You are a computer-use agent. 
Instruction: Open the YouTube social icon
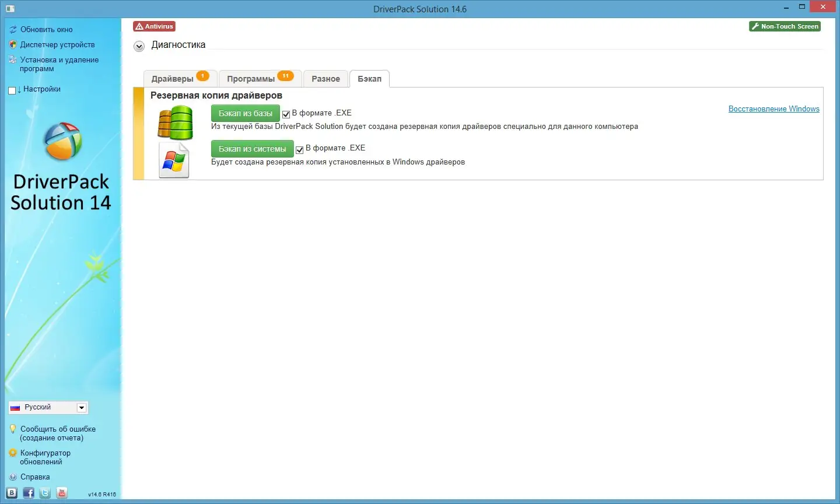point(61,493)
